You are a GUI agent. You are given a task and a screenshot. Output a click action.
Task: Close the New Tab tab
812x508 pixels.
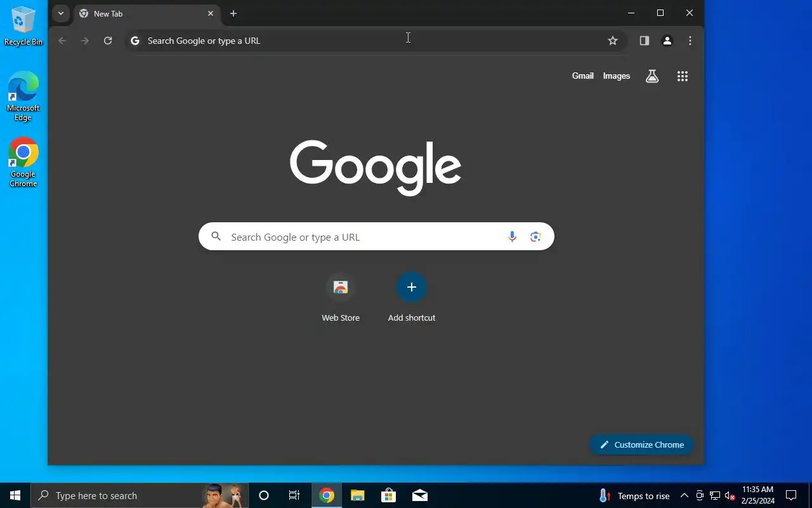(x=211, y=13)
